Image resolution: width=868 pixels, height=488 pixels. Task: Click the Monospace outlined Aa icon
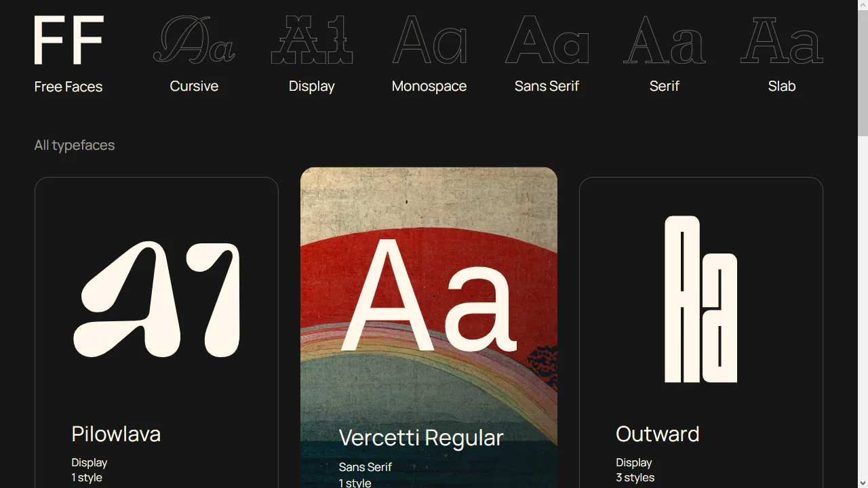pos(429,39)
